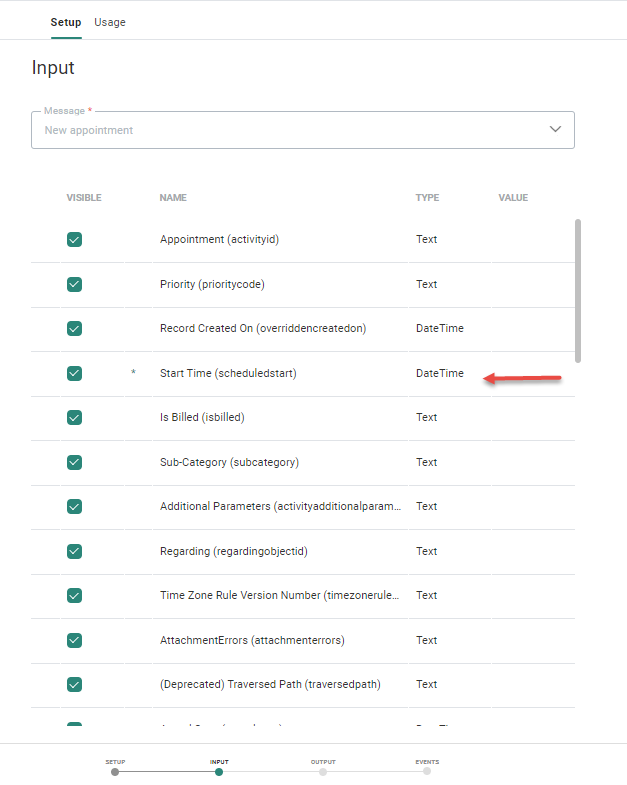Screen dimensions: 627x785
Task: Jump to the Output step
Action: coord(323,771)
